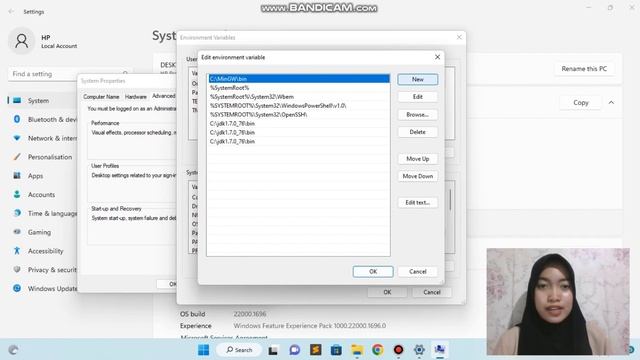Image resolution: width=640 pixels, height=360 pixels.
Task: Click the Edit text... button
Action: point(418,202)
